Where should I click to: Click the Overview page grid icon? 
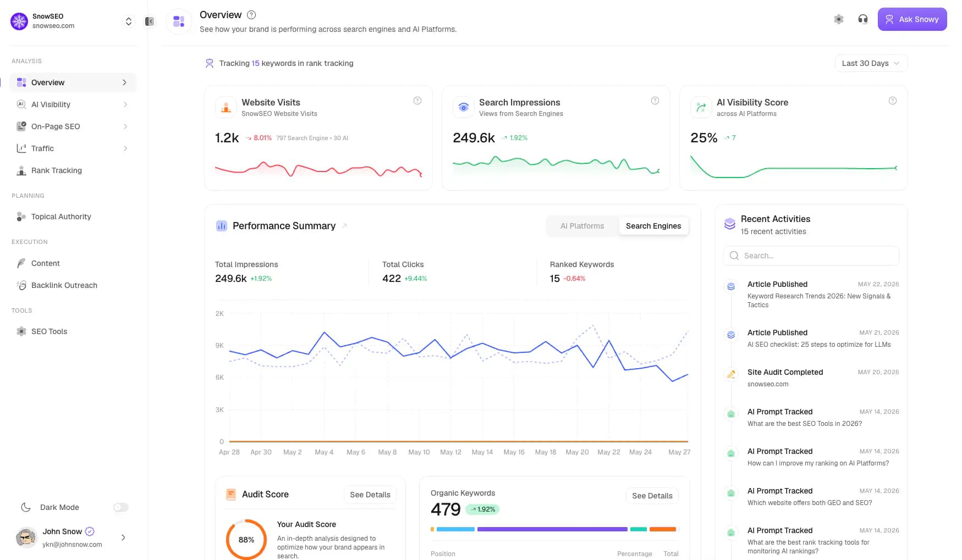179,21
